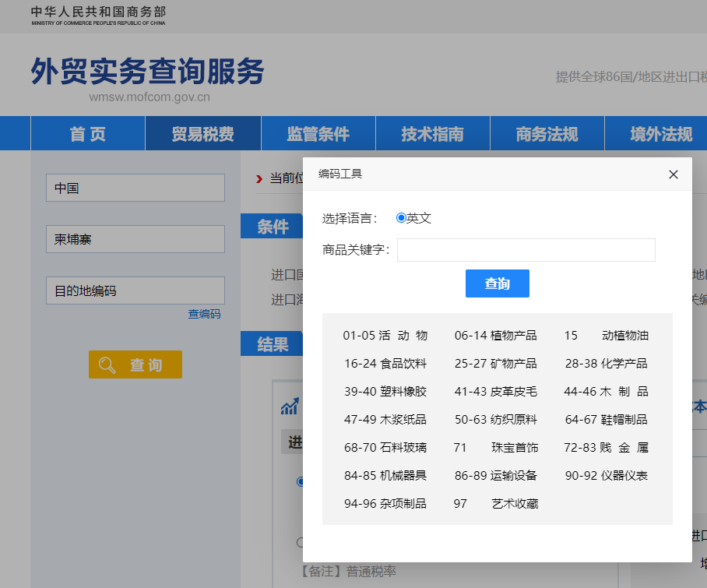Click the red arrow breadcrumb icon
This screenshot has height=588, width=707.
(259, 179)
